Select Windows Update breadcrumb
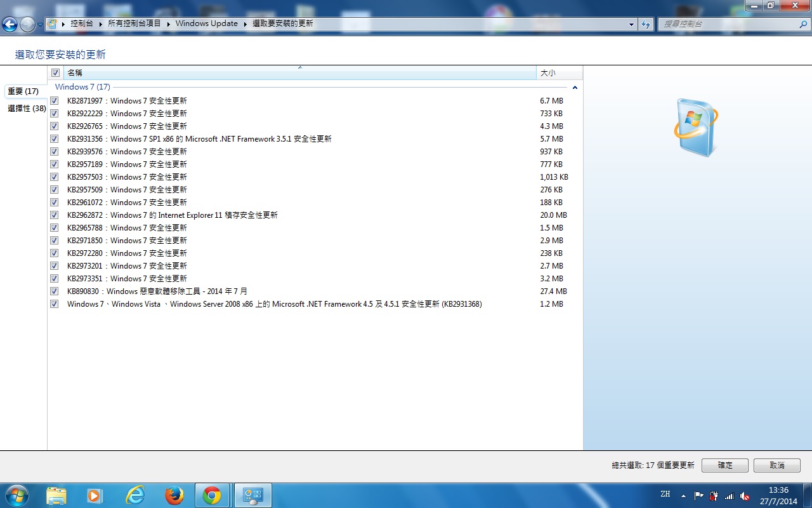Viewport: 812px width, 508px height. tap(207, 23)
